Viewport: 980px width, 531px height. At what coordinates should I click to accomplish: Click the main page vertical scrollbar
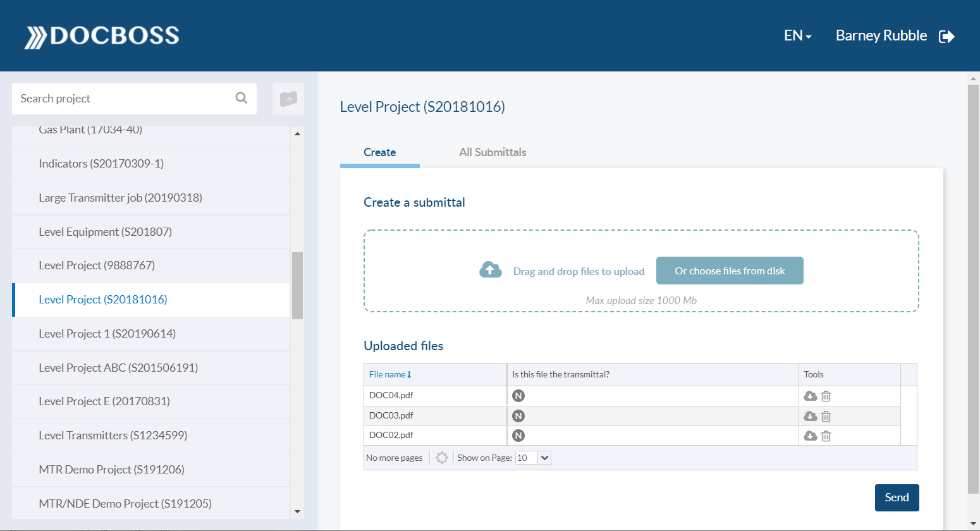[973, 289]
